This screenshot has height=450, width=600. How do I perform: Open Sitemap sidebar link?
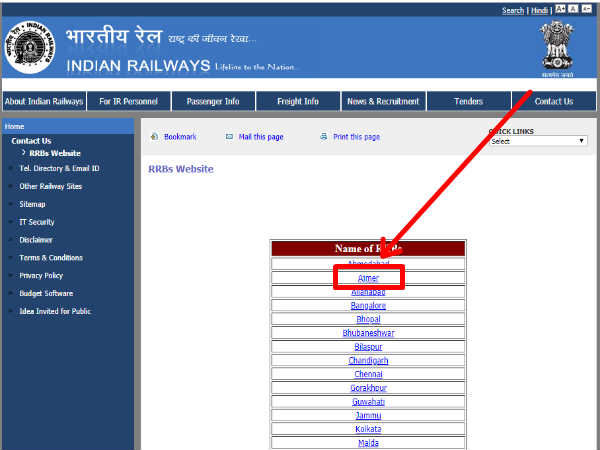click(x=33, y=204)
